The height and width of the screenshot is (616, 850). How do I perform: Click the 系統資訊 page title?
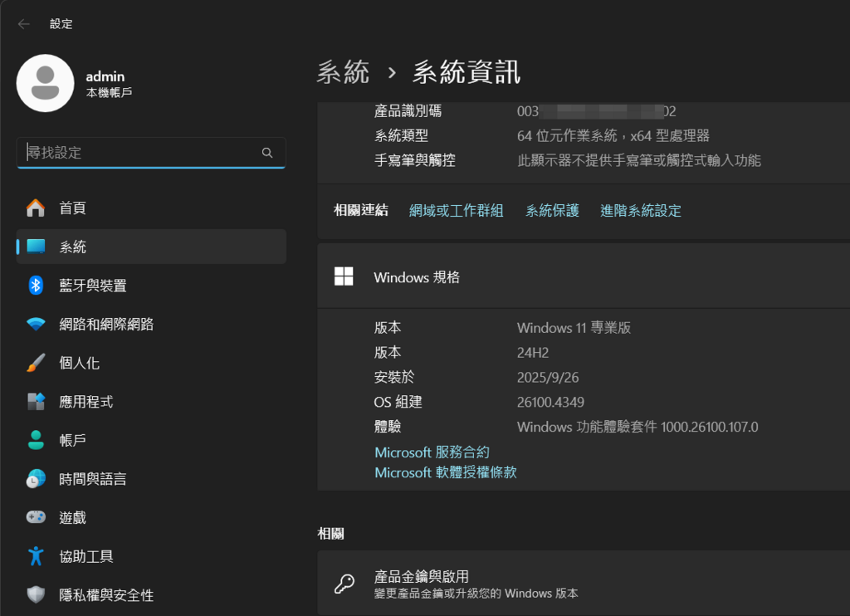point(467,72)
